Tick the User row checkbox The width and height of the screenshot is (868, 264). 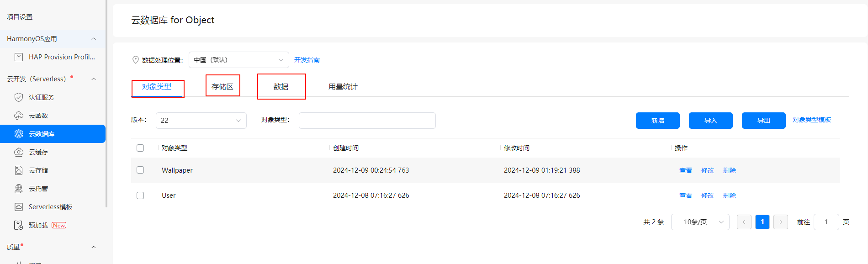(140, 195)
